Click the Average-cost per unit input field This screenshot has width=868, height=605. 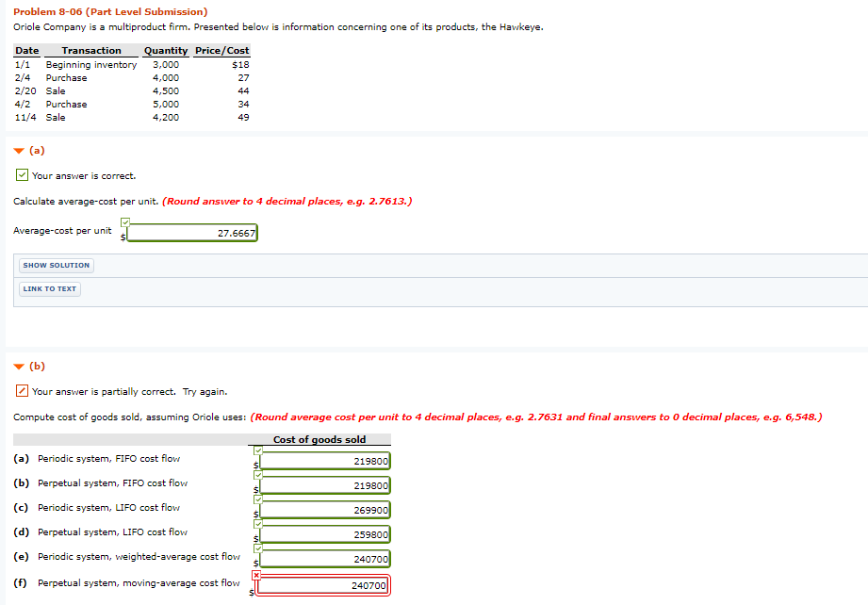coord(192,233)
